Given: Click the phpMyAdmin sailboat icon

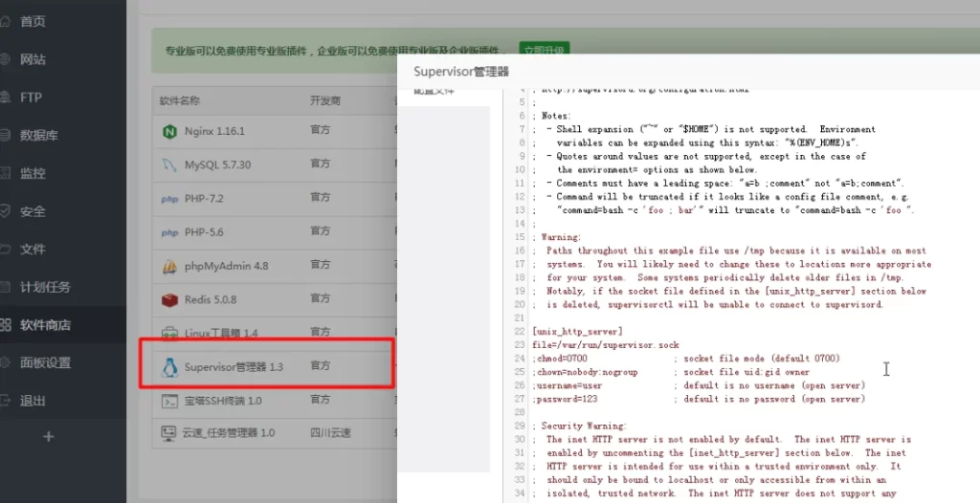Looking at the screenshot, I should 169,267.
